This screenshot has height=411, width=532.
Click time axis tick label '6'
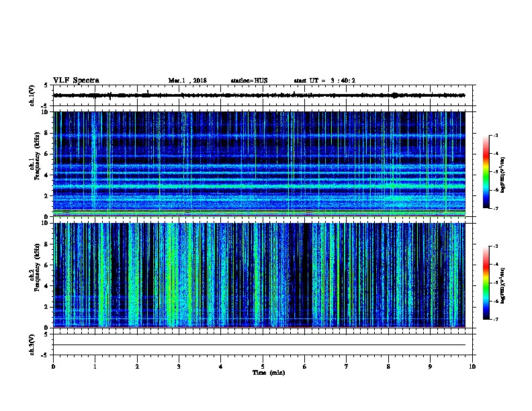tap(304, 367)
